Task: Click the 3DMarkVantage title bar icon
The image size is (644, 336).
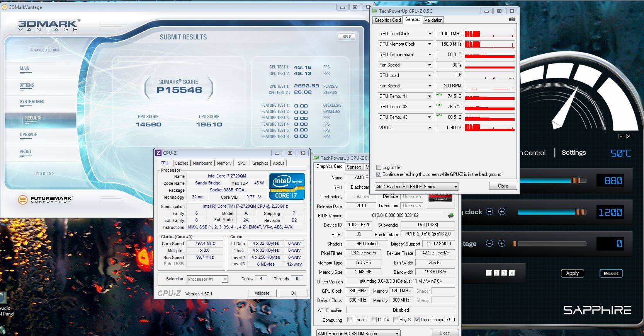Action: (x=4, y=7)
